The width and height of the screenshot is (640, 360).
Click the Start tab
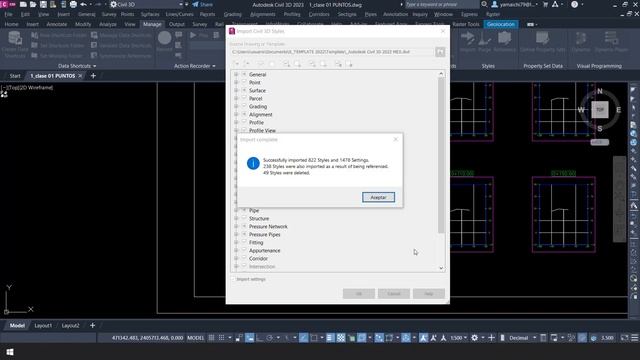[x=15, y=76]
